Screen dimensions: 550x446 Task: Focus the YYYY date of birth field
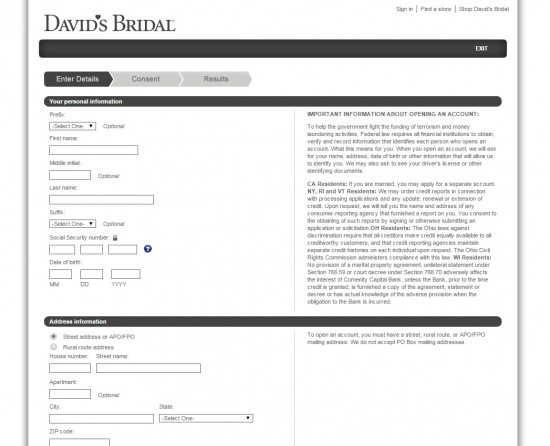click(126, 274)
